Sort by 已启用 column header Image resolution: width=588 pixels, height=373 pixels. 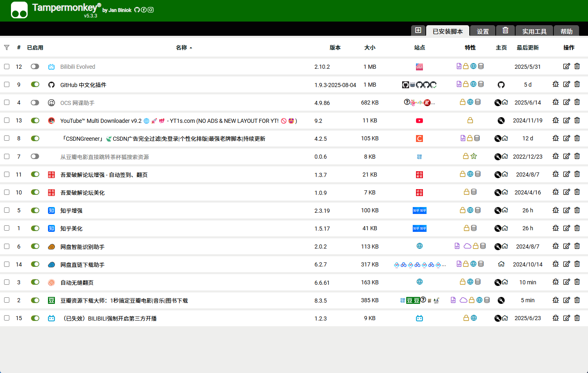35,48
